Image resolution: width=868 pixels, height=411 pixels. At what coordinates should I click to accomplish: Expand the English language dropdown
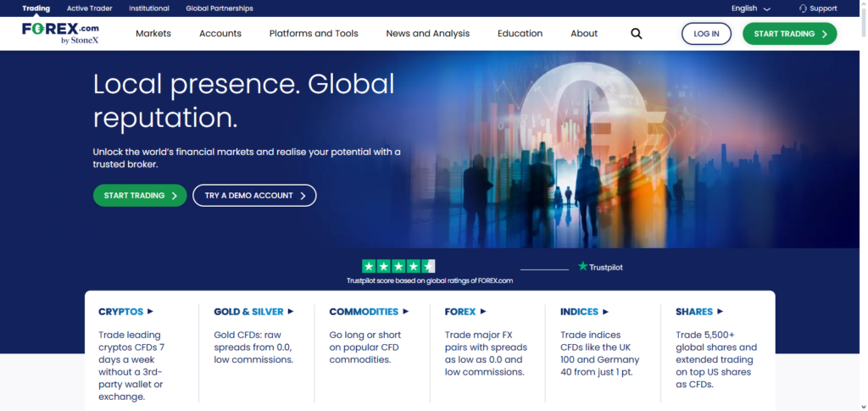point(751,8)
